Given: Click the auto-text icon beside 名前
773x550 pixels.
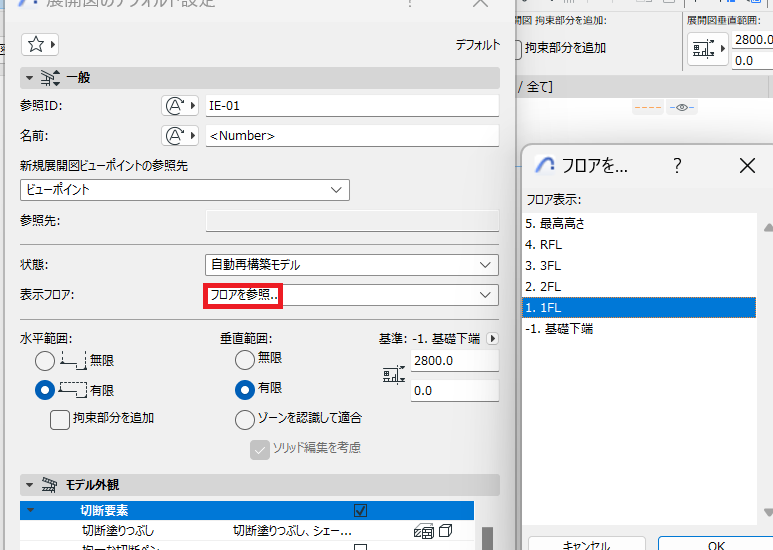Looking at the screenshot, I should (x=180, y=136).
